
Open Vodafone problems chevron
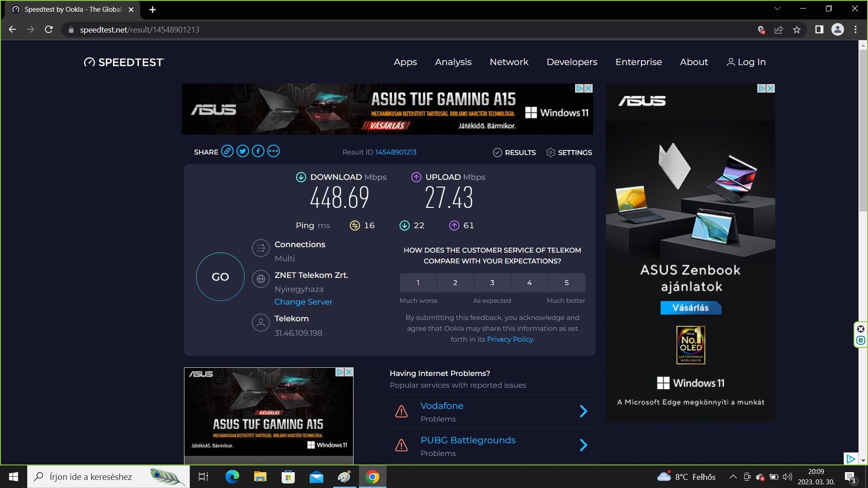(583, 411)
